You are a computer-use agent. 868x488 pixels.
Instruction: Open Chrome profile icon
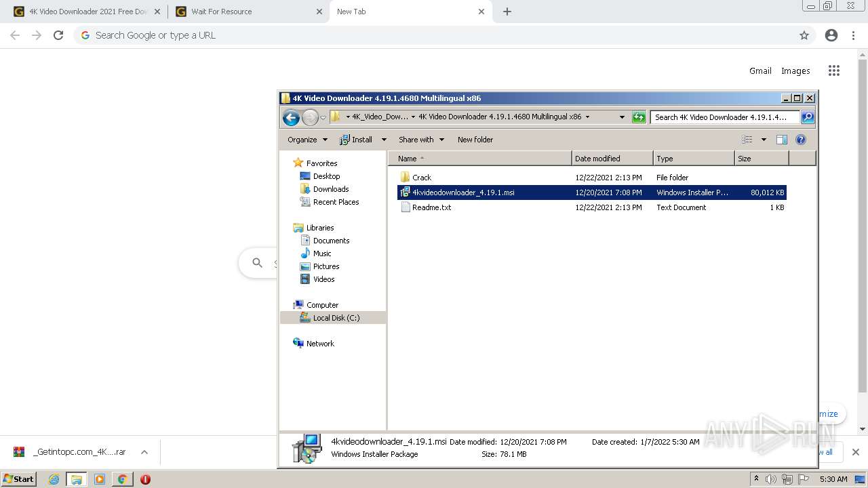[x=831, y=35]
